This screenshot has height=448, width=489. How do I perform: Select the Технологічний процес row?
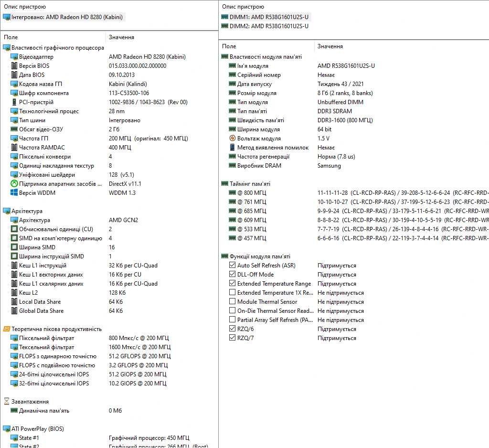click(x=109, y=111)
